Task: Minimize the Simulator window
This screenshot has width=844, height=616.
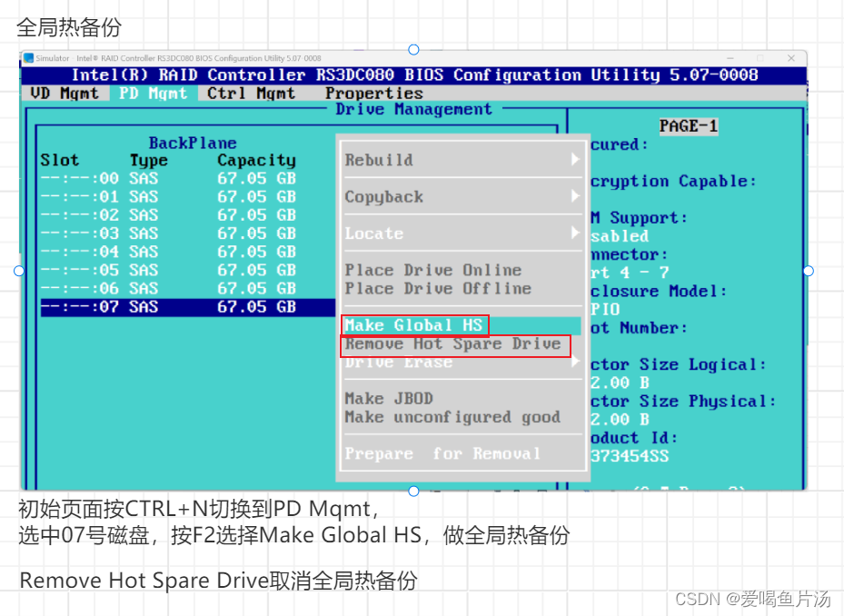Action: [730, 58]
